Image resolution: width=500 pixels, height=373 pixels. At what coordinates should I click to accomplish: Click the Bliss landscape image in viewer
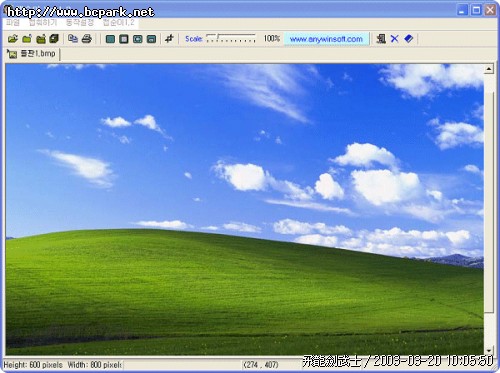[245, 209]
